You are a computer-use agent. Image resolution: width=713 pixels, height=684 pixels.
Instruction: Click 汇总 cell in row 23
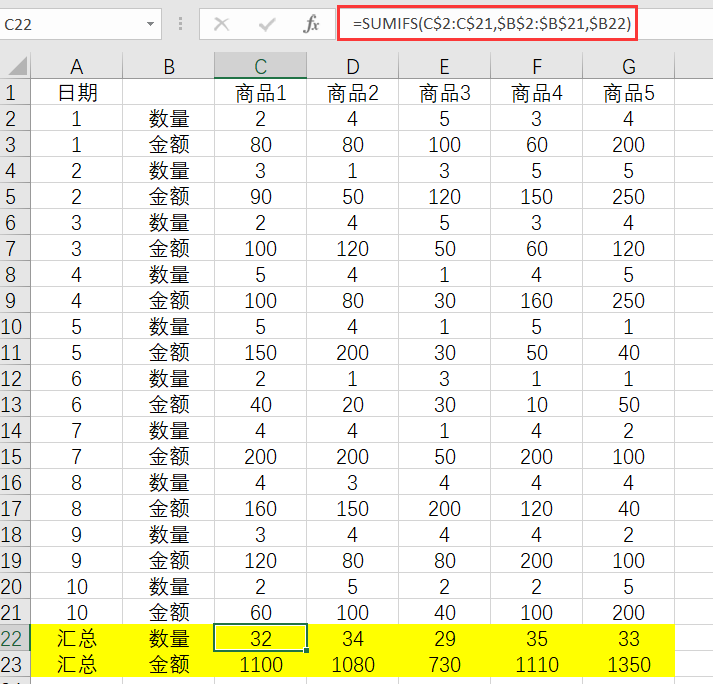click(76, 664)
